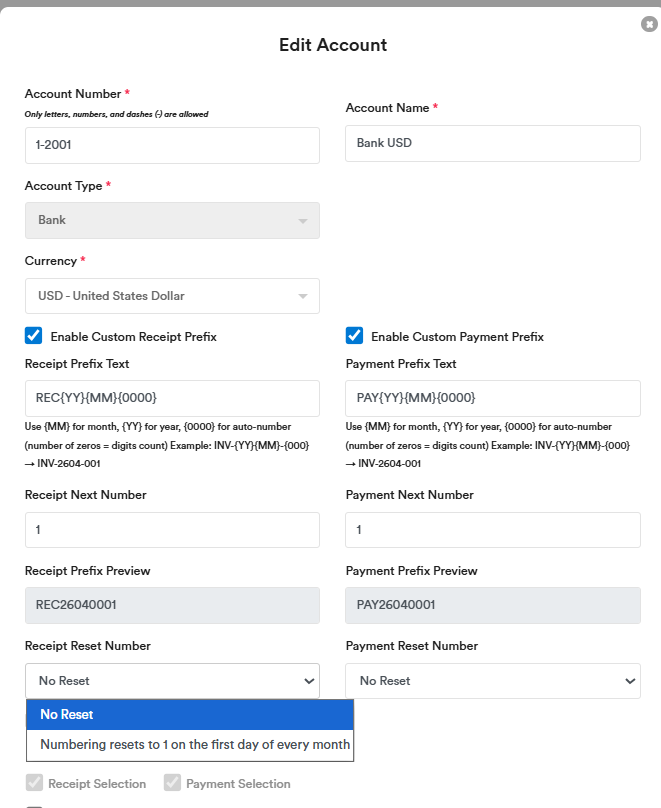Toggle the Payment Selection checkbox
Viewport: 661px width, 808px height.
(172, 784)
